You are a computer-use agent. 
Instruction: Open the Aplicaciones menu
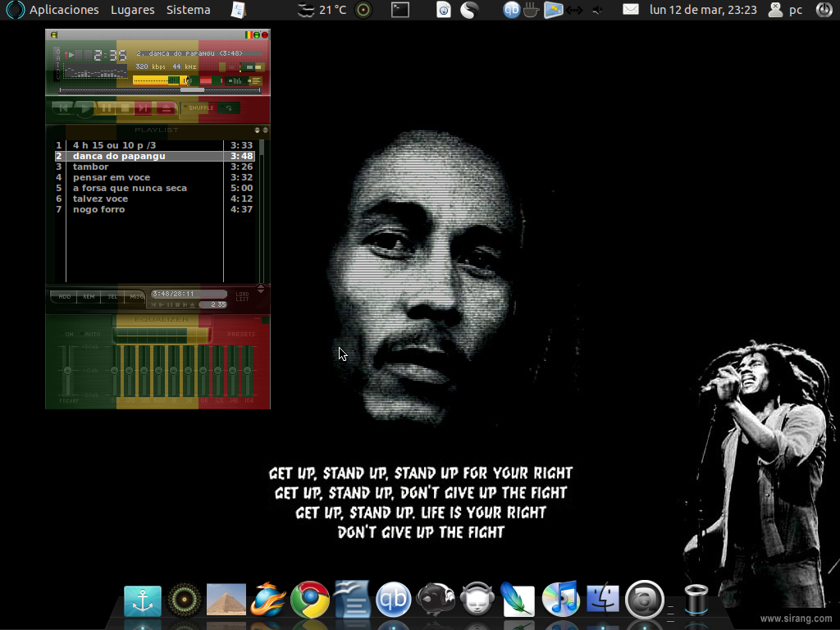[64, 10]
